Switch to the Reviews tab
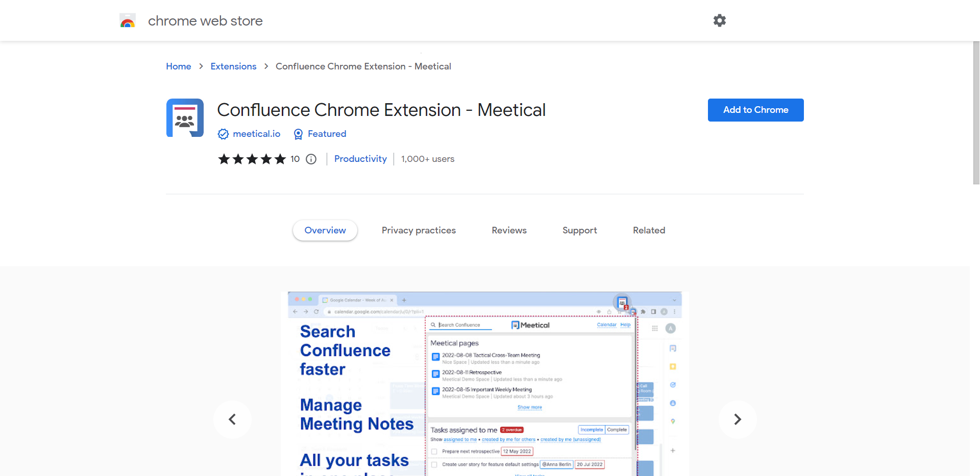The width and height of the screenshot is (980, 476). pos(509,230)
